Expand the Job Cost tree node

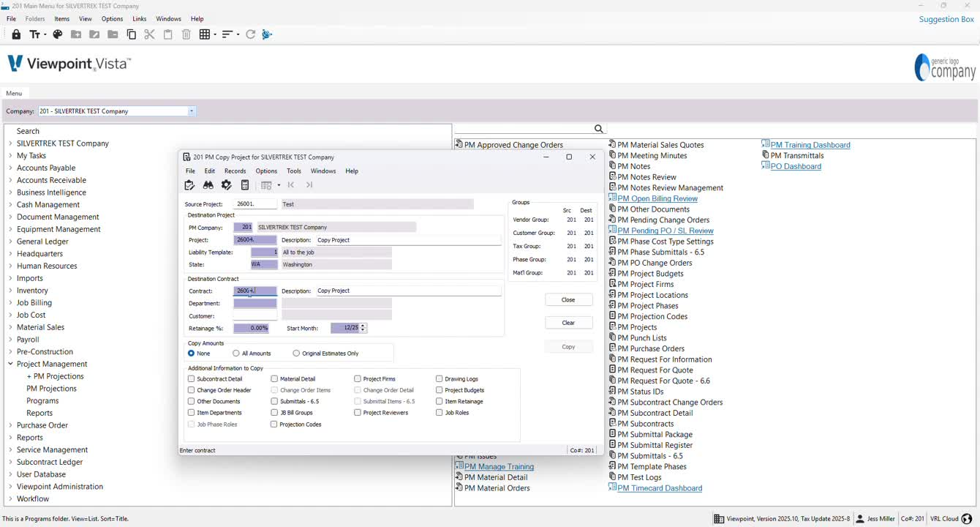coord(10,315)
